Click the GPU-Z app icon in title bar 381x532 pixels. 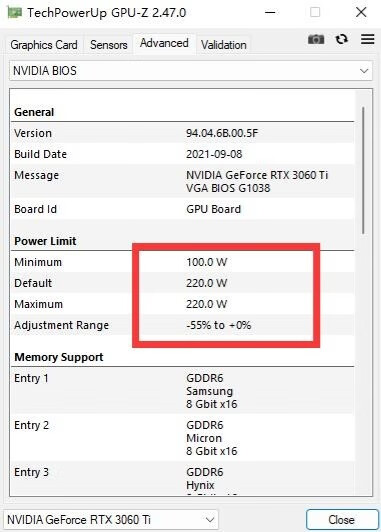[x=15, y=13]
